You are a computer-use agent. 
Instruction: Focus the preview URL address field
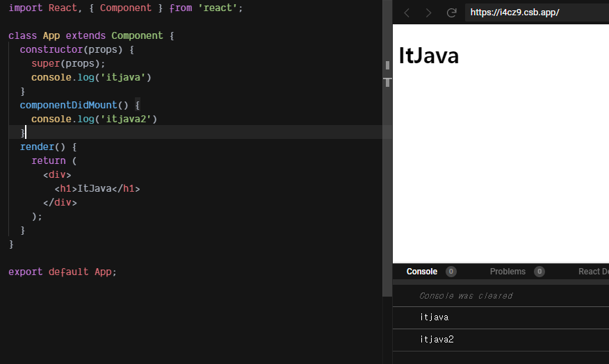tap(537, 13)
